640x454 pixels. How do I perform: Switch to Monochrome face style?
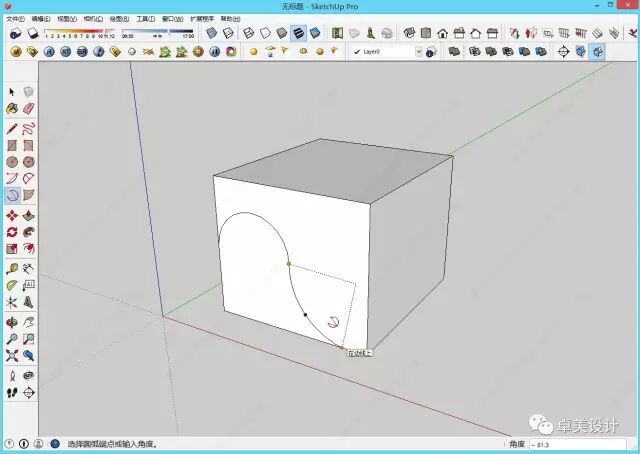[315, 33]
